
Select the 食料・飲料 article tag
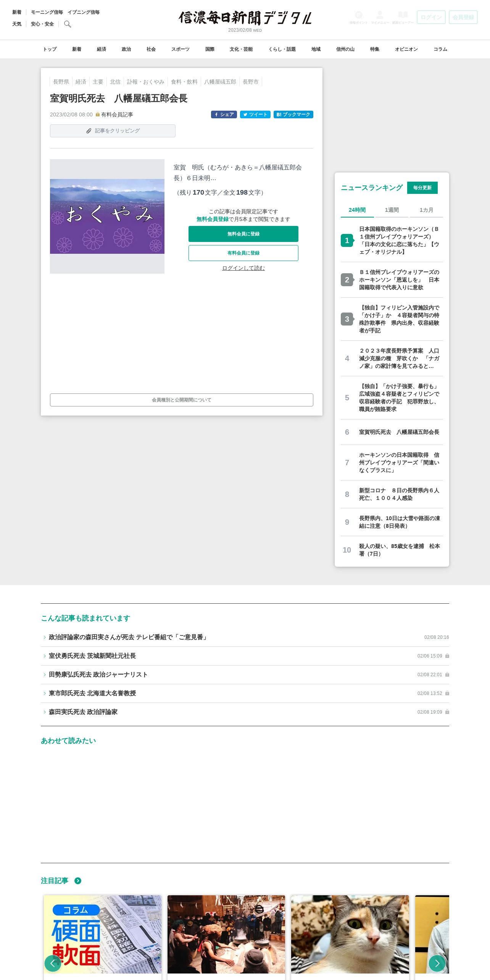point(184,82)
